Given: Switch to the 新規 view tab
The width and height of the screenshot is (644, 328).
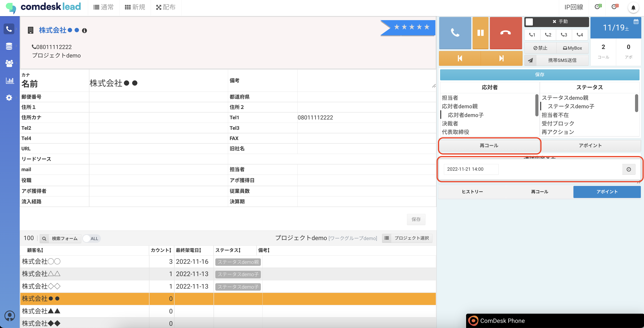Looking at the screenshot, I should point(135,7).
